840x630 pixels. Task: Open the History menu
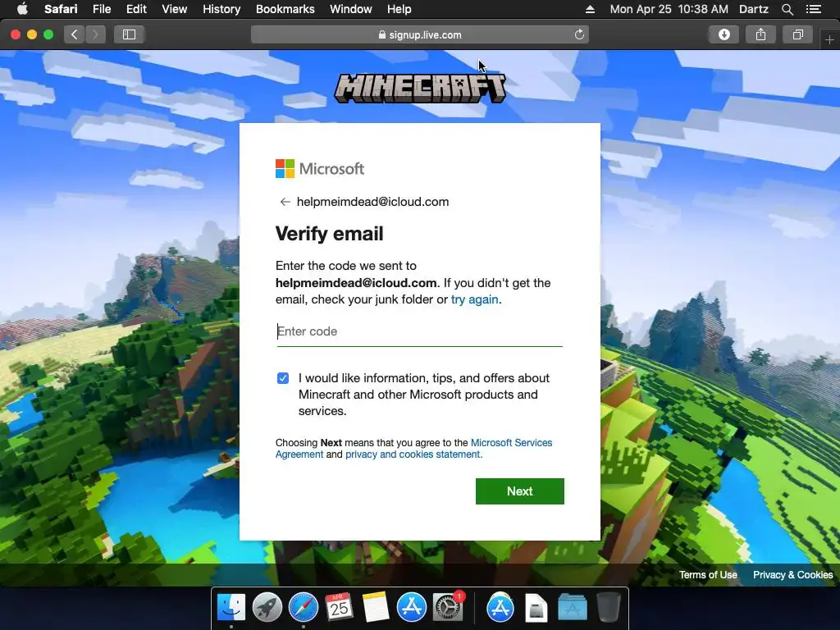[x=221, y=9]
